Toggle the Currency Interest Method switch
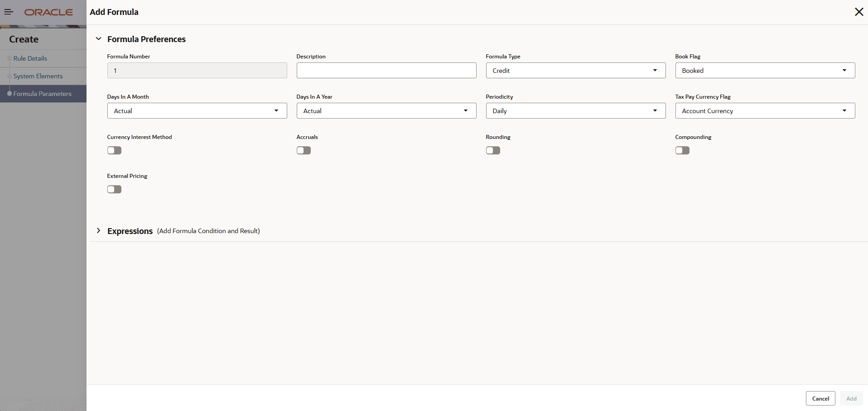This screenshot has height=411, width=868. tap(114, 150)
